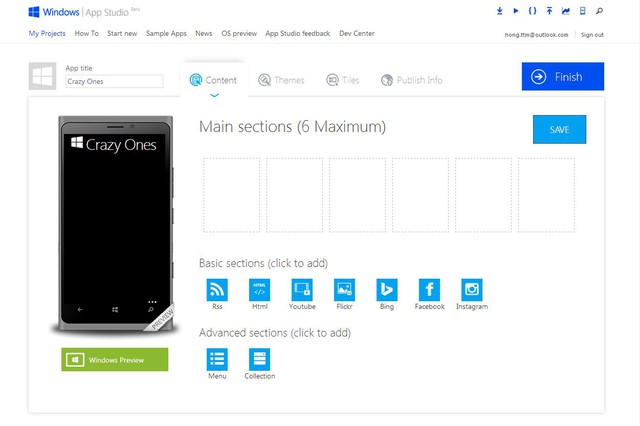Add an Html section
640x426 pixels.
(259, 290)
